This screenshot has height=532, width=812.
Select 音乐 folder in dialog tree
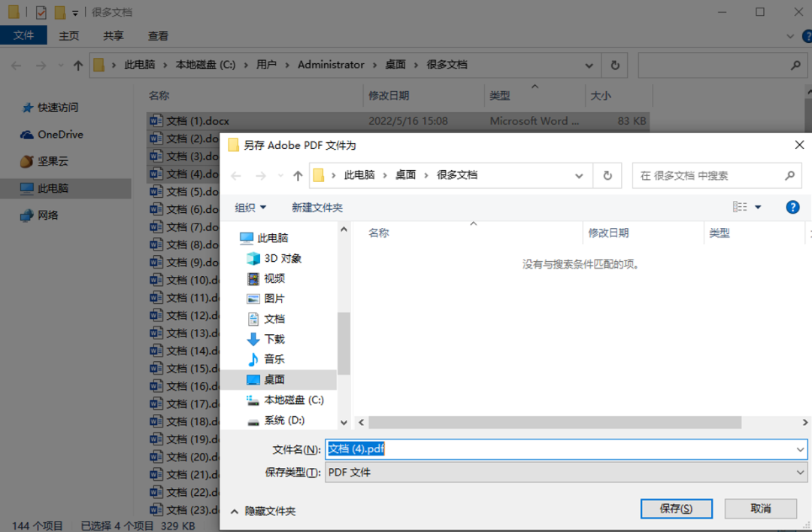tap(274, 359)
